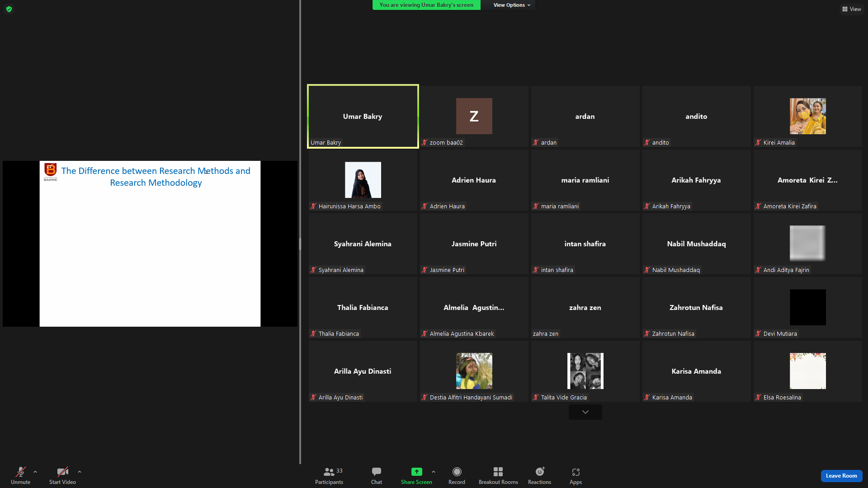Click the muted mic icon beside Zahrotun Nafisa
868x488 pixels.
click(647, 334)
